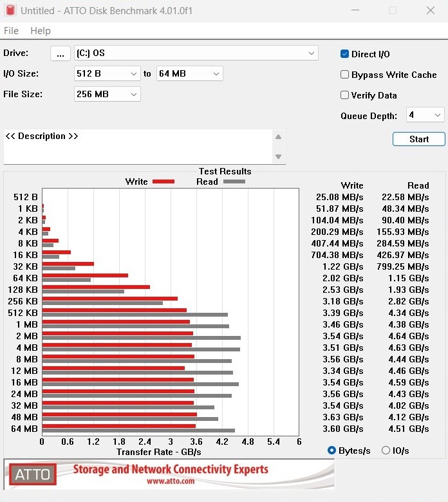The width and height of the screenshot is (448, 502).
Task: Click the Start benchmark button
Action: point(419,139)
